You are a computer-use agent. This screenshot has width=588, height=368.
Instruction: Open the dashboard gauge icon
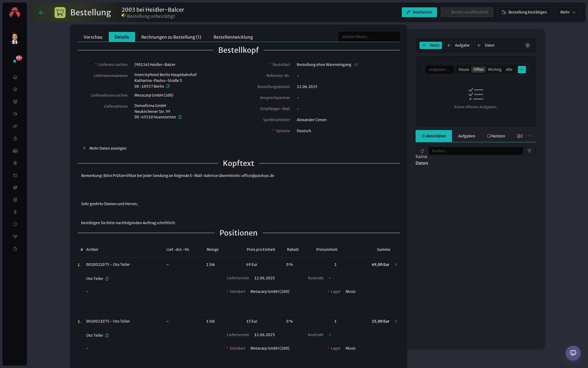(15, 90)
